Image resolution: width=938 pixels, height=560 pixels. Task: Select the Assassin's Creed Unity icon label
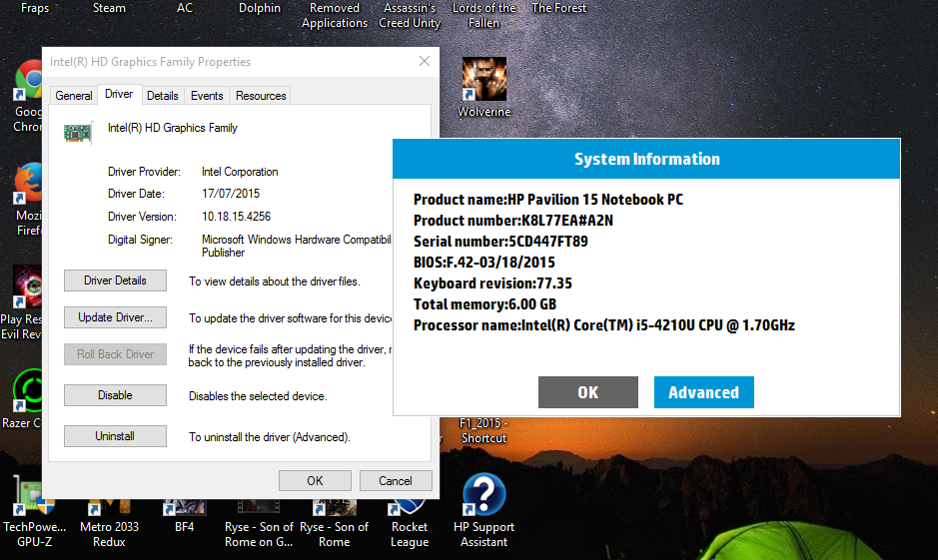[x=410, y=16]
